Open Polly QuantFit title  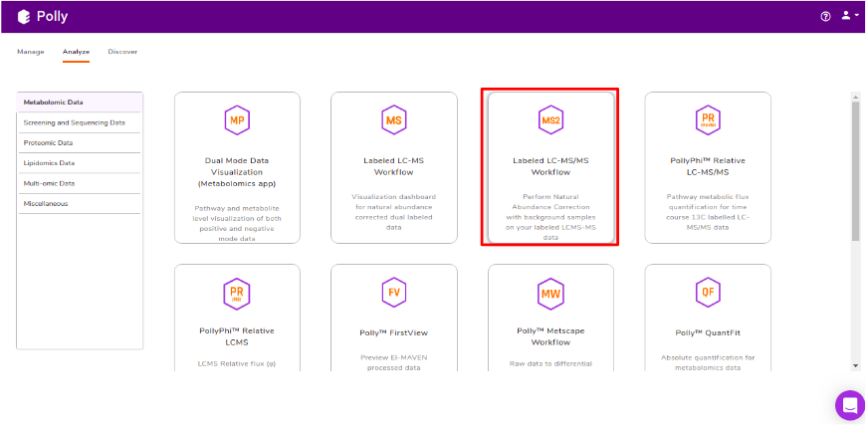[708, 332]
